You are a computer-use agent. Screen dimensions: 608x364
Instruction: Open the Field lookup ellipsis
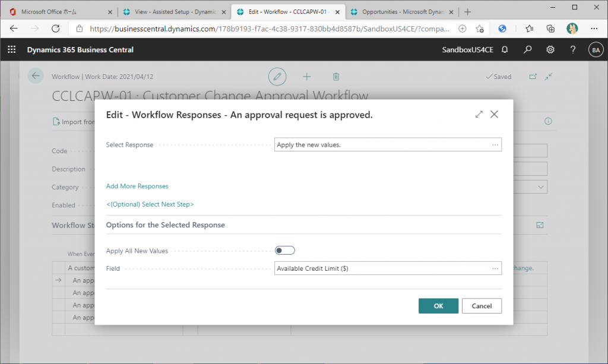(x=495, y=268)
